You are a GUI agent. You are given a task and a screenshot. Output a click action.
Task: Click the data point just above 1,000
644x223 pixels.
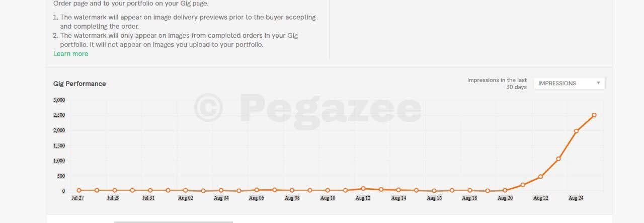[x=558, y=159]
